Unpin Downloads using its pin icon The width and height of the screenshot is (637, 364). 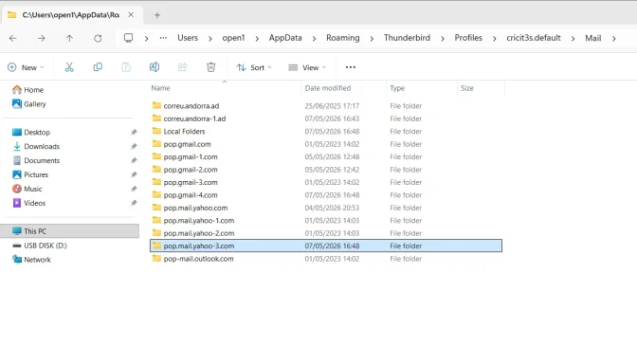click(134, 146)
